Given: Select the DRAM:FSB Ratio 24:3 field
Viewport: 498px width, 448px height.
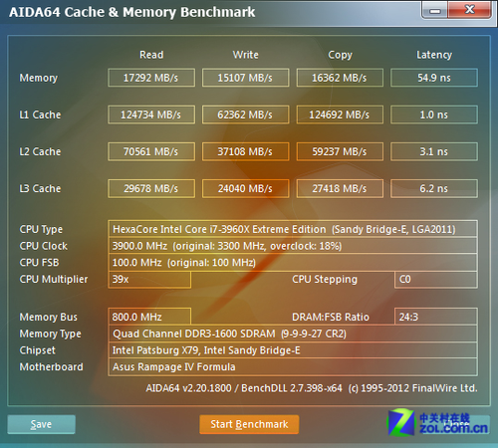Looking at the screenshot, I should tap(436, 317).
